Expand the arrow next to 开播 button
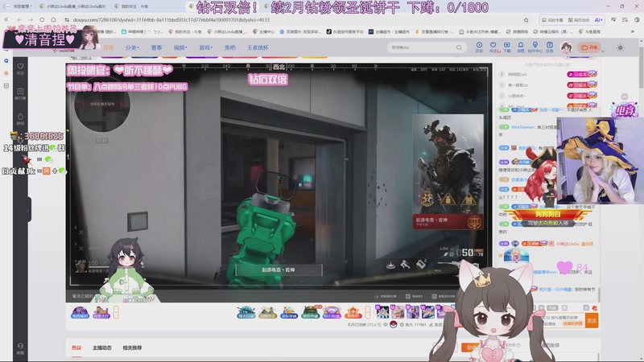 click(x=603, y=51)
